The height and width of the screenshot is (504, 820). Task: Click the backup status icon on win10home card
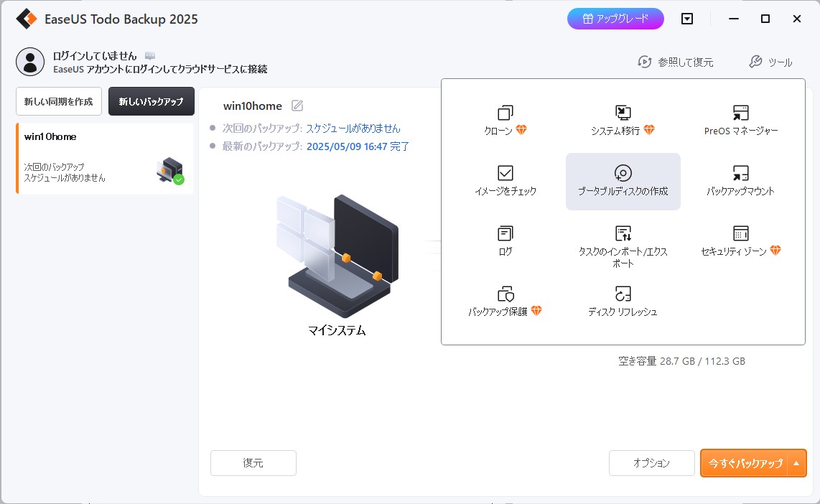pyautogui.click(x=170, y=171)
